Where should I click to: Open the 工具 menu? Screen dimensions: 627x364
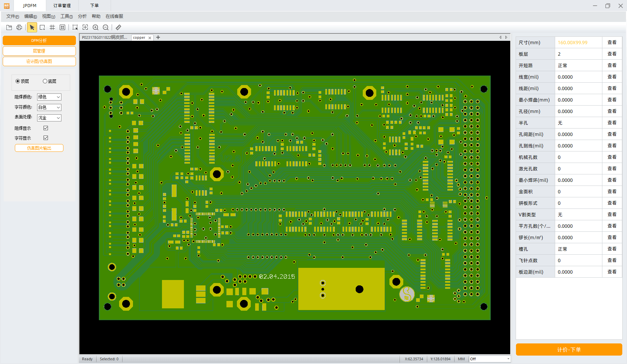click(66, 16)
